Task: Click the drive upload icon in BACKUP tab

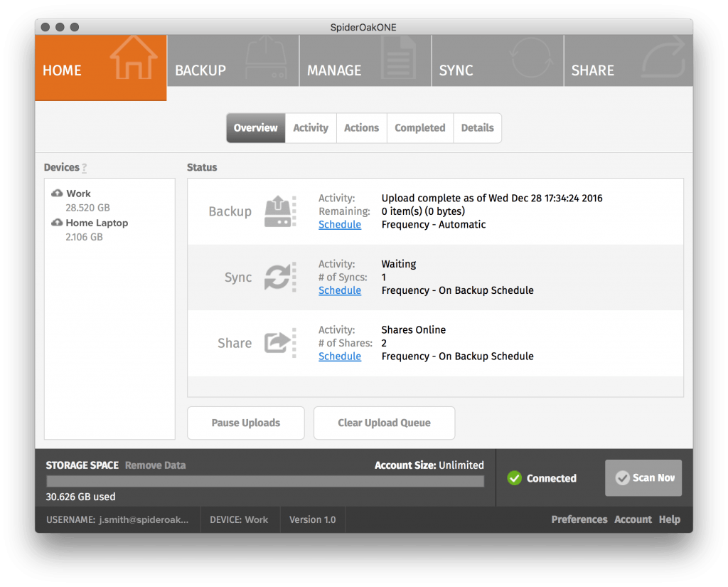Action: click(266, 58)
